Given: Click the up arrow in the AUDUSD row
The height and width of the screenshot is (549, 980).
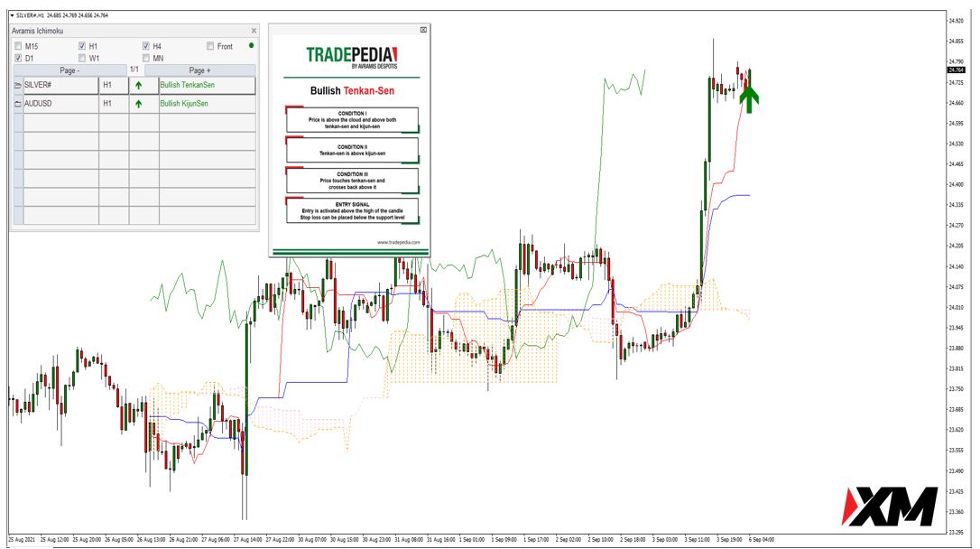Looking at the screenshot, I should (x=139, y=105).
